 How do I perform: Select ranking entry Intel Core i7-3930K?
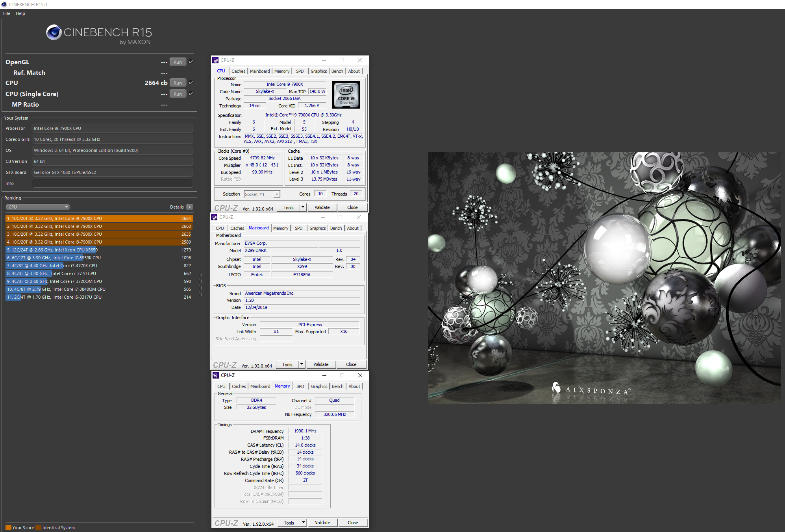coord(99,258)
